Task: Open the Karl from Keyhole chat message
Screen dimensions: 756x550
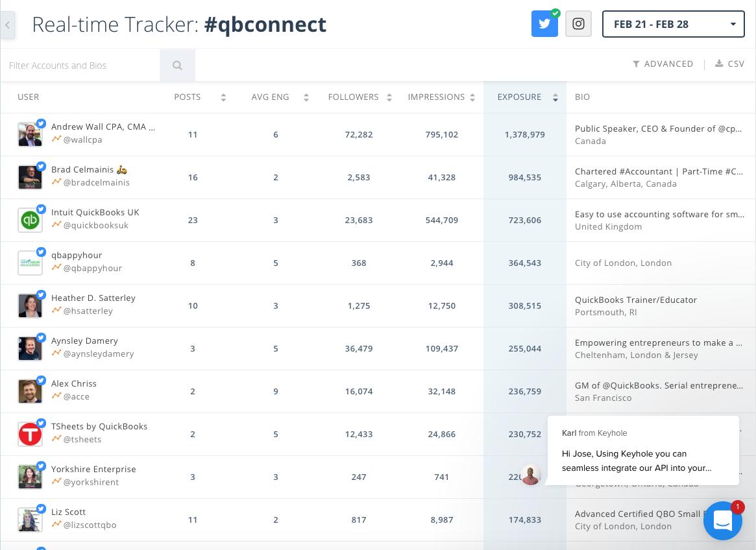Action: pyautogui.click(x=643, y=450)
